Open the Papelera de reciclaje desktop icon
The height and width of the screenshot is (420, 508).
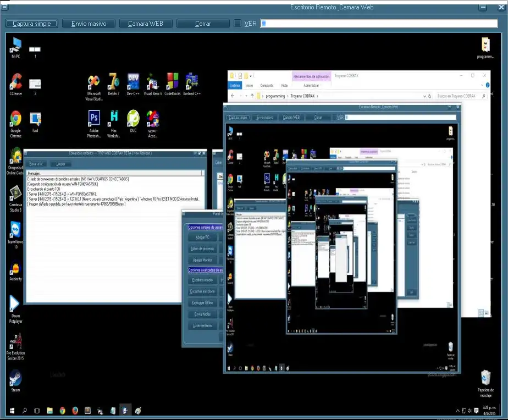click(x=485, y=383)
